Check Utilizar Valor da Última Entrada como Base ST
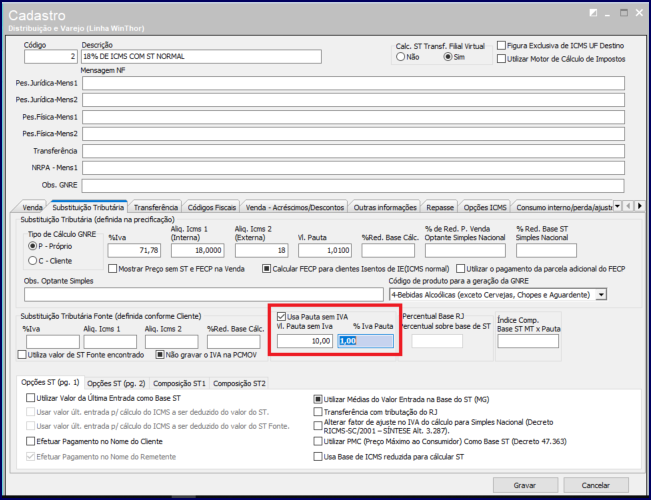The height and width of the screenshot is (500, 651). tap(30, 398)
